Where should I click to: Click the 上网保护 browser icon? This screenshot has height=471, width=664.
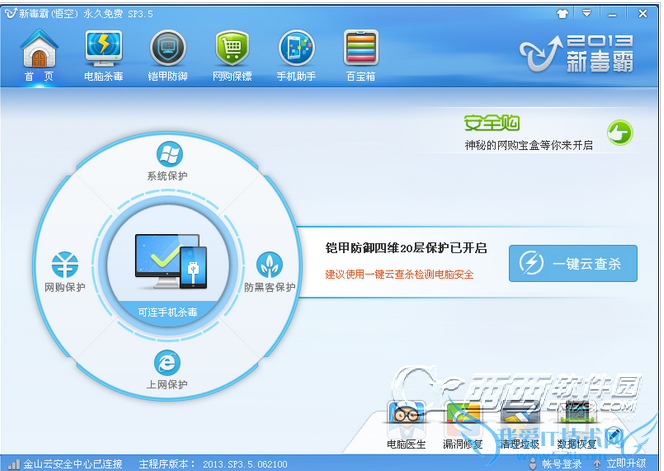[167, 363]
